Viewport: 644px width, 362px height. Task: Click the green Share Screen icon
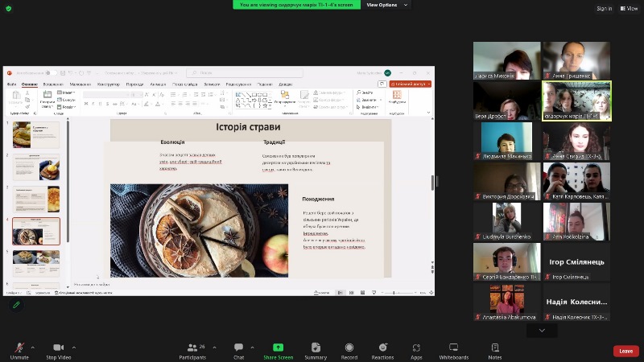pyautogui.click(x=279, y=348)
